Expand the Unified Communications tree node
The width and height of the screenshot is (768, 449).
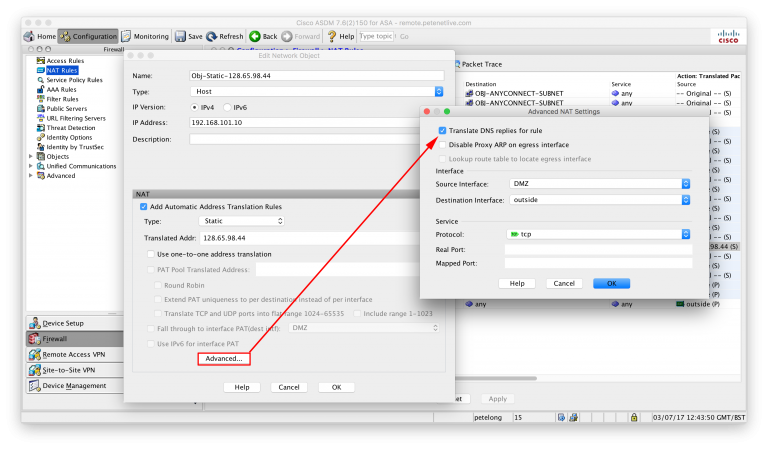point(31,166)
